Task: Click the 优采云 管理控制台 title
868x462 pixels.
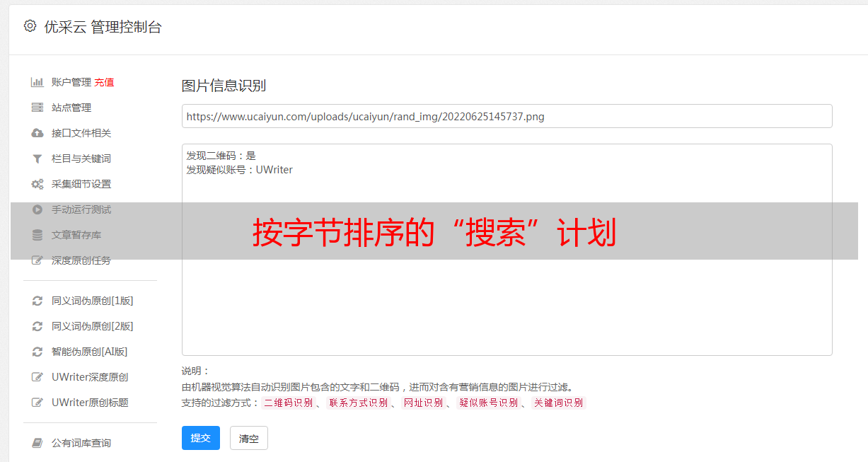Action: click(103, 27)
